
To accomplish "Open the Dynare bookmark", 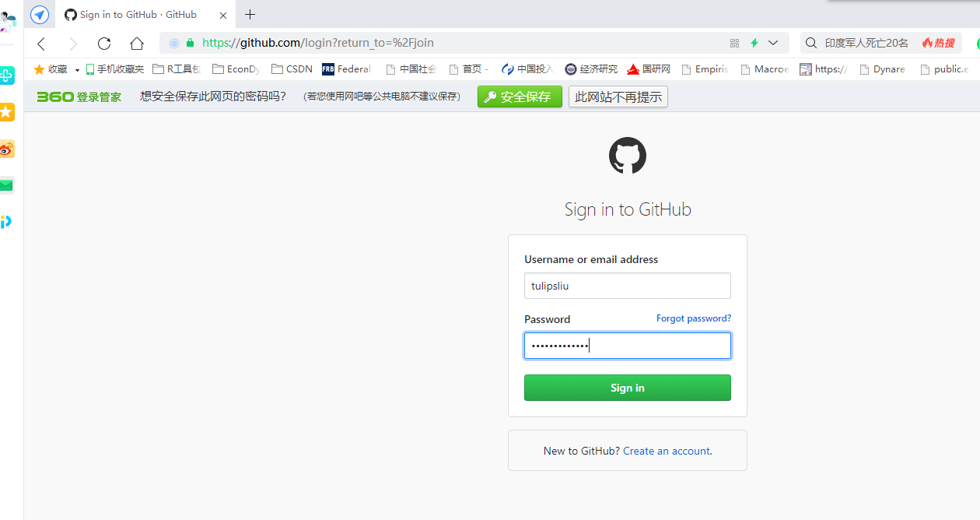I will click(882, 69).
